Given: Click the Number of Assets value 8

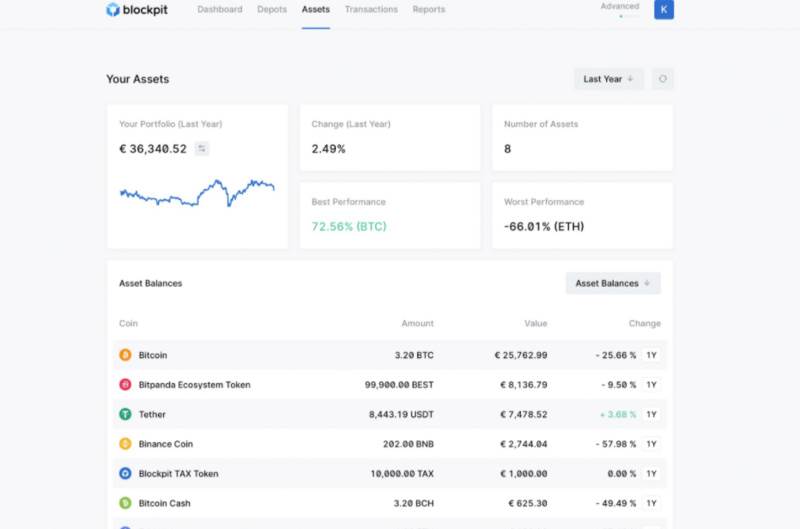Looking at the screenshot, I should [x=507, y=149].
